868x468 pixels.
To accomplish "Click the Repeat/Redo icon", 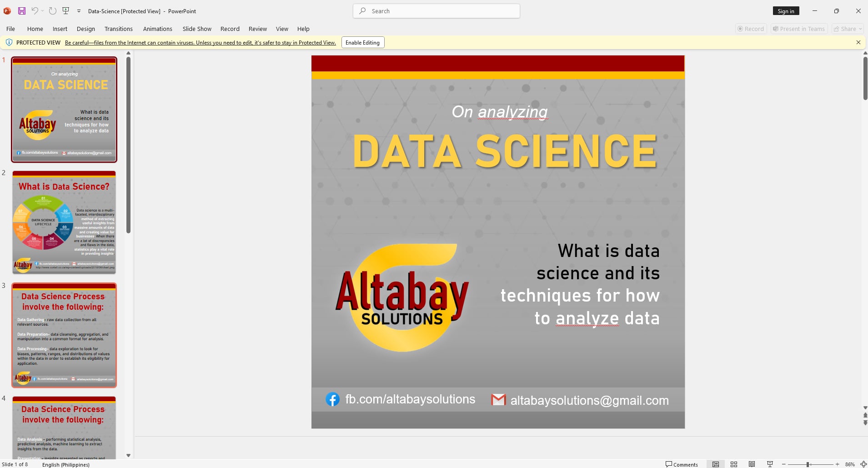I will pos(53,11).
